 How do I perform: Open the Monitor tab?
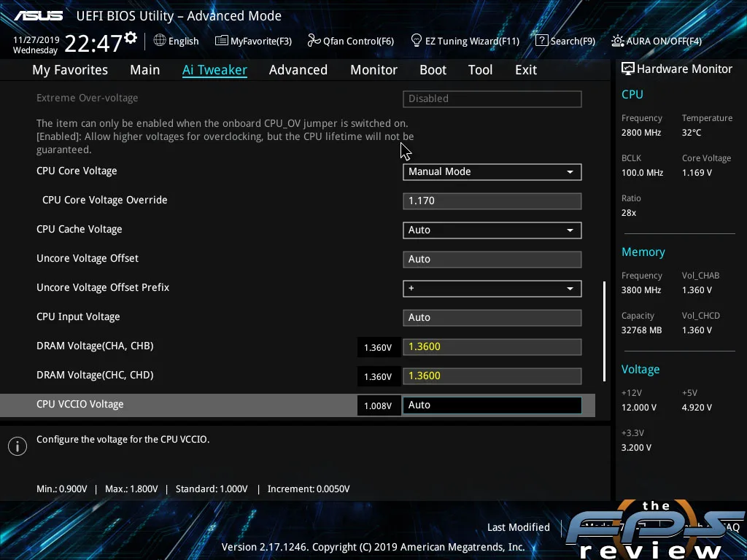point(374,70)
